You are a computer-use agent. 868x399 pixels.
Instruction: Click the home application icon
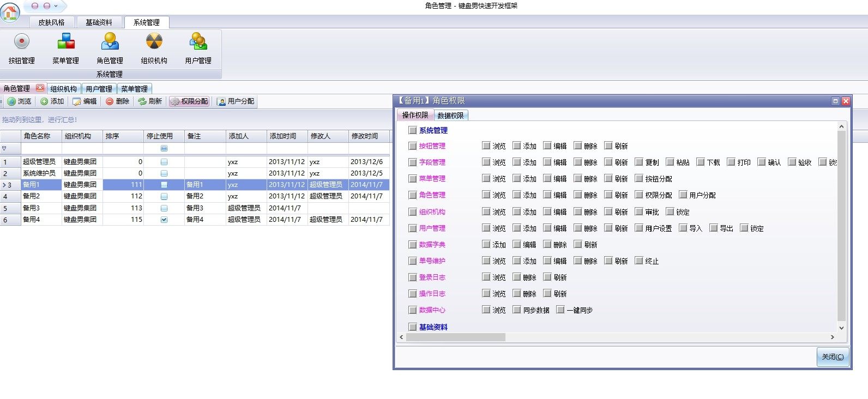pyautogui.click(x=10, y=12)
